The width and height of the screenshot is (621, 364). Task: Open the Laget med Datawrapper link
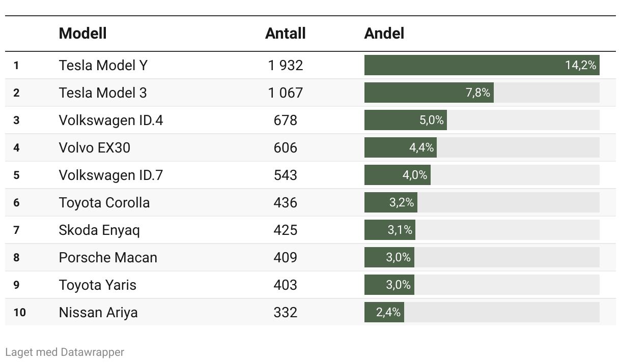pyautogui.click(x=65, y=352)
